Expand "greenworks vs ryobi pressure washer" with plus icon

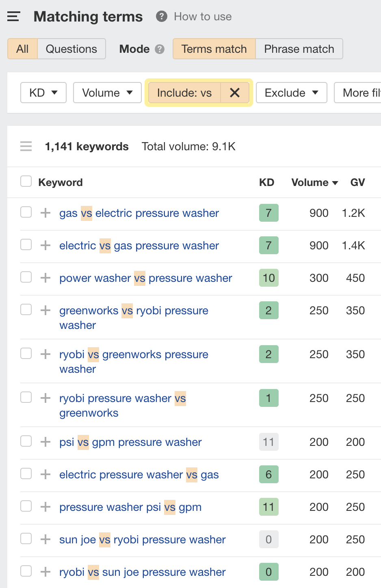tap(45, 310)
